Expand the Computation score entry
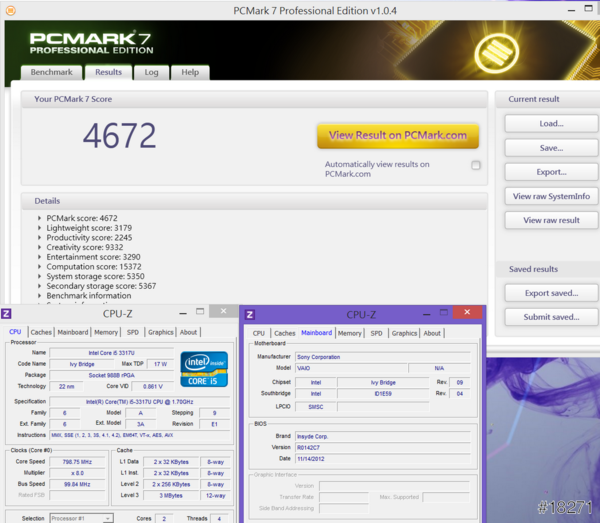The width and height of the screenshot is (600, 523). [40, 267]
